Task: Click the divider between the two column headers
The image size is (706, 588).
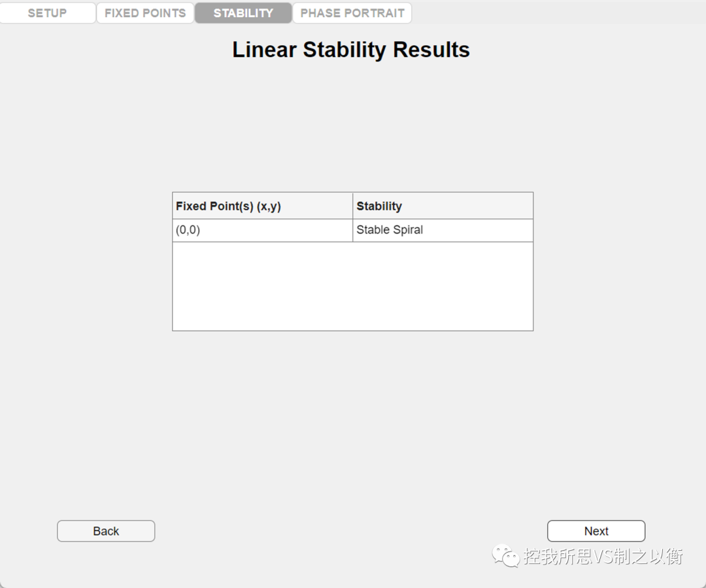Action: pos(353,206)
